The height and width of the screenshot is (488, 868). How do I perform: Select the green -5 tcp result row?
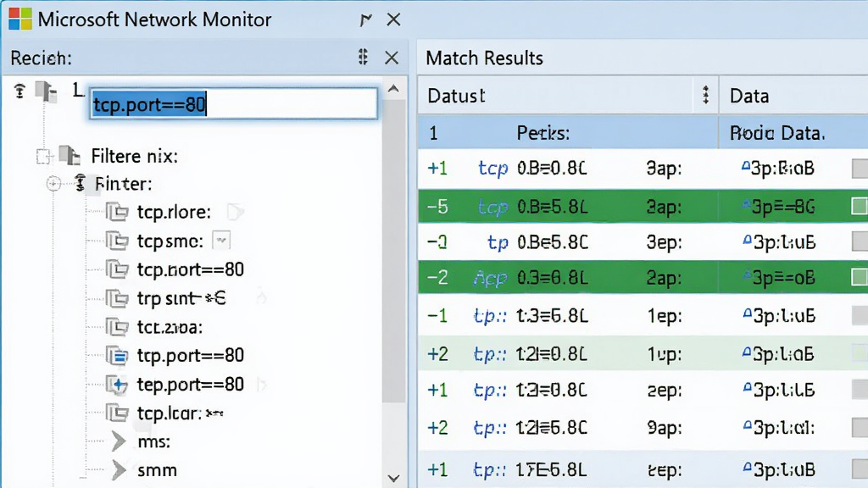coord(643,207)
